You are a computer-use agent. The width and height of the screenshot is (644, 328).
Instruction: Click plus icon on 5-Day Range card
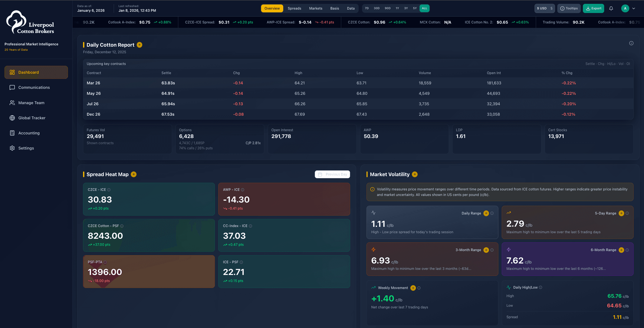(621, 213)
